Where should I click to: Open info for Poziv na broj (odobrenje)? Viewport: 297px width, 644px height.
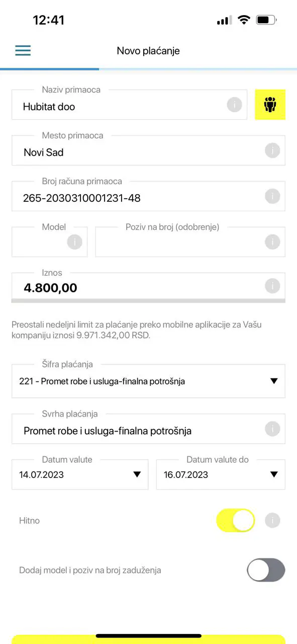pyautogui.click(x=272, y=242)
